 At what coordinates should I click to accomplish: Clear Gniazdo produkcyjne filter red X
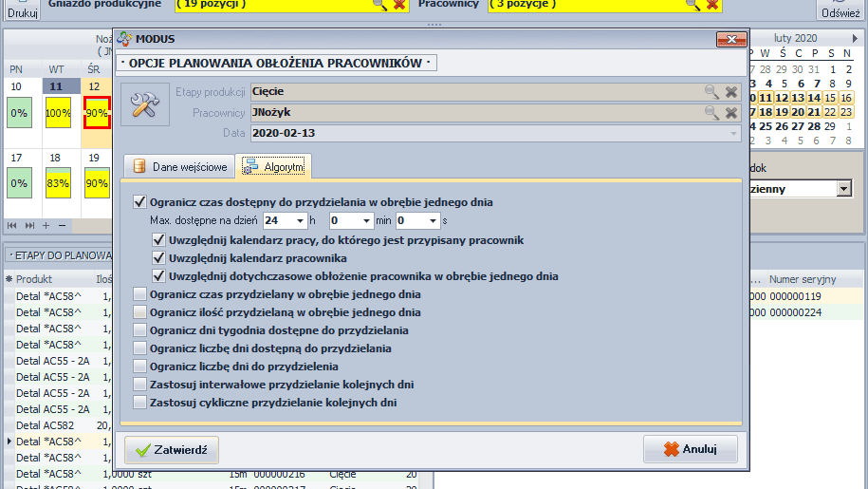(399, 5)
